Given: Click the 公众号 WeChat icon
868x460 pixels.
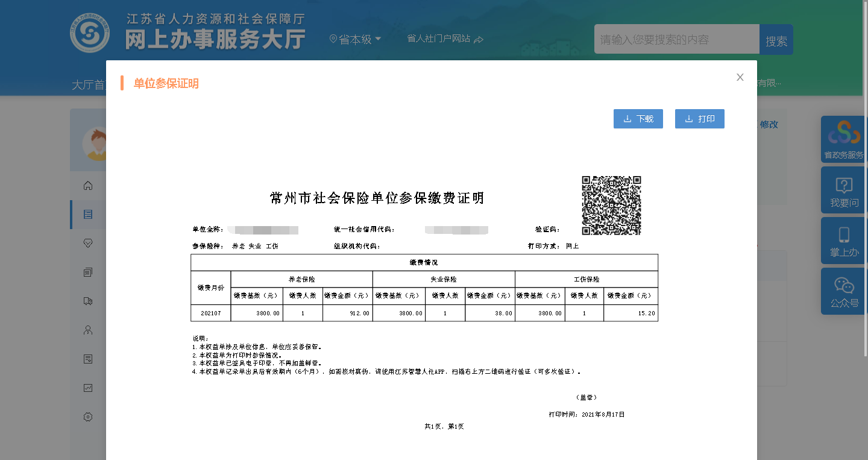Looking at the screenshot, I should [x=844, y=291].
